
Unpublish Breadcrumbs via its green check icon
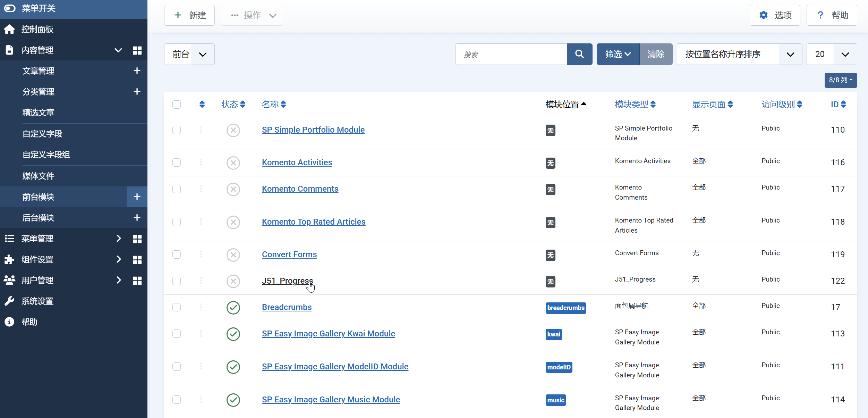pos(233,308)
